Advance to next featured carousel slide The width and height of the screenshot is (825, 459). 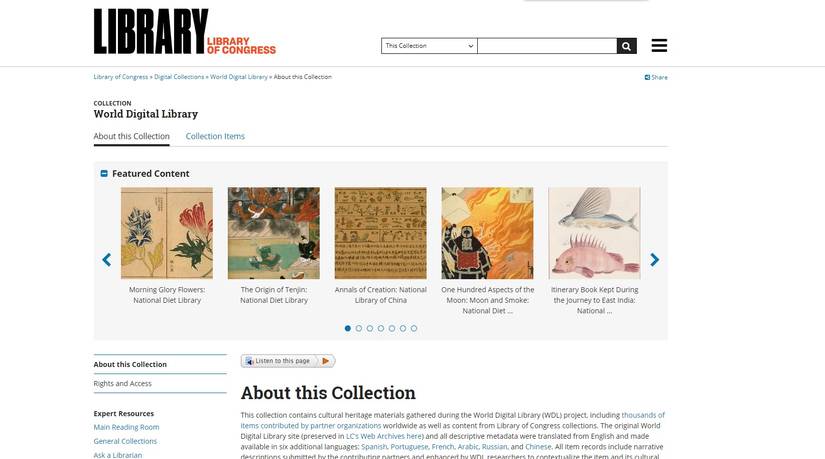[x=655, y=260]
